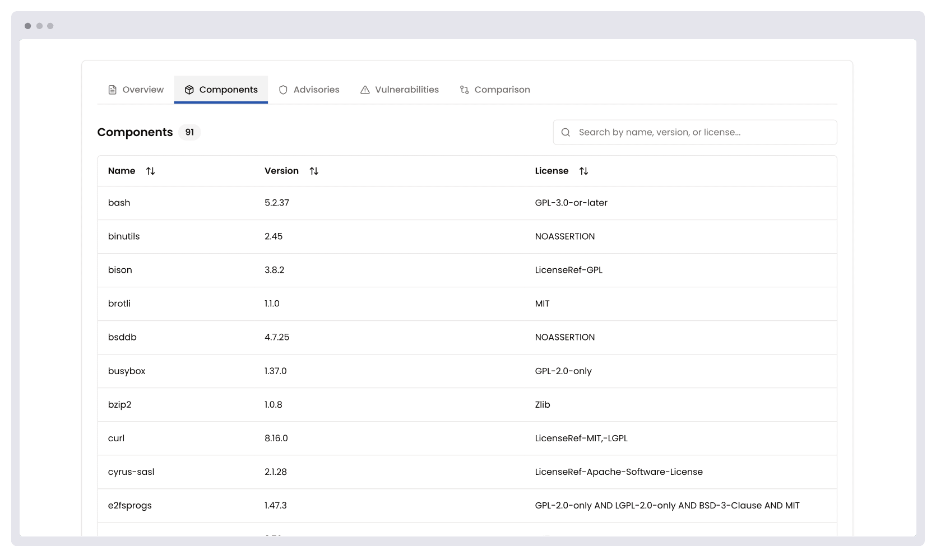Click the 91 components count badge

tap(189, 132)
